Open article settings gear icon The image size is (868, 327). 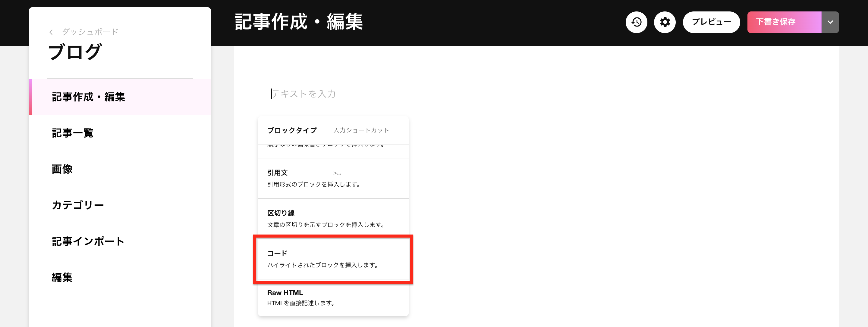[665, 22]
